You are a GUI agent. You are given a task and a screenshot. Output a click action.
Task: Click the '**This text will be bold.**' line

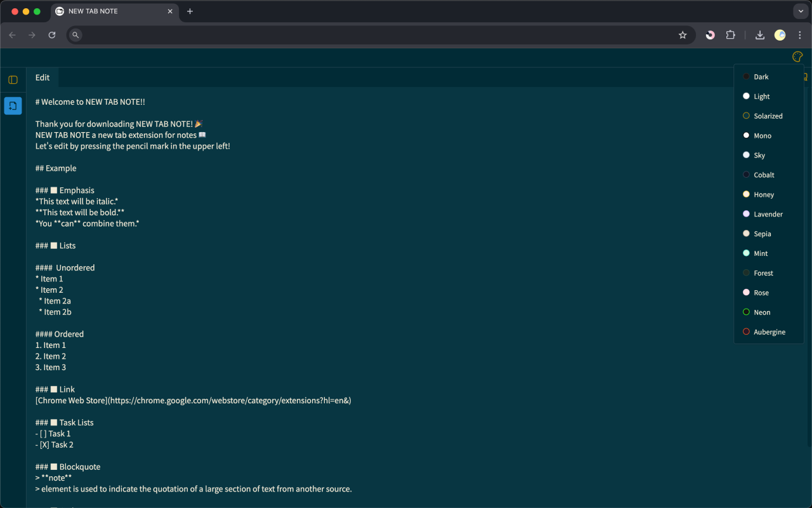pos(80,213)
